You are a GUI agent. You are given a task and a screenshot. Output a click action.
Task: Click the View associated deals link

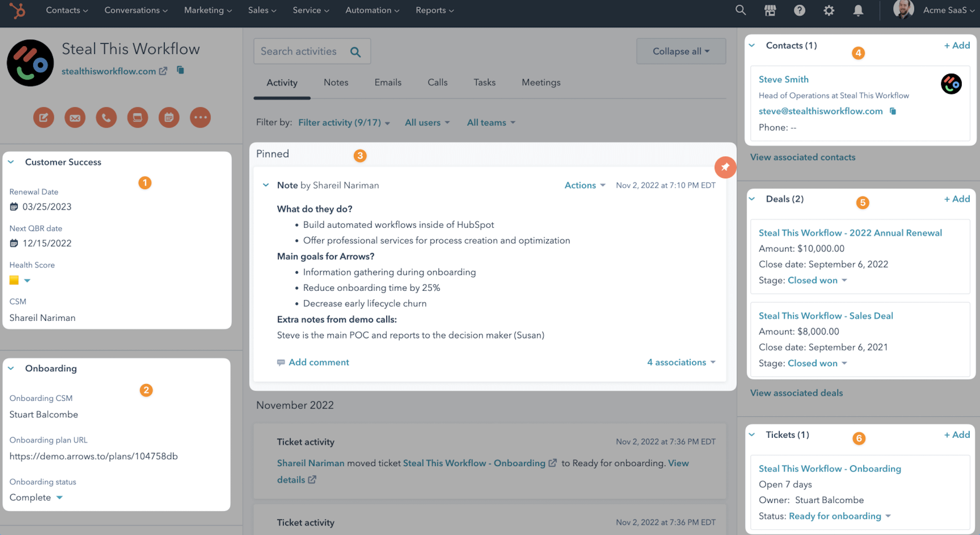(x=796, y=393)
